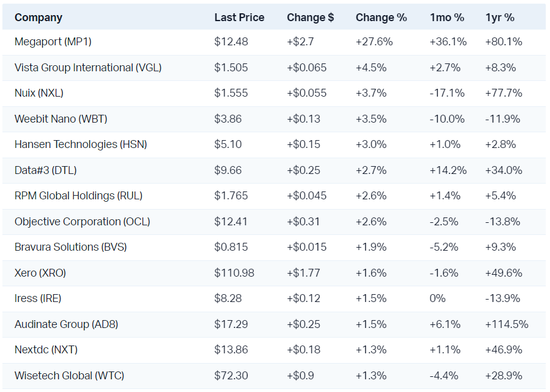Viewport: 550px width, 392px height.
Task: Open the Iress (IRE) listing
Action: click(x=38, y=298)
